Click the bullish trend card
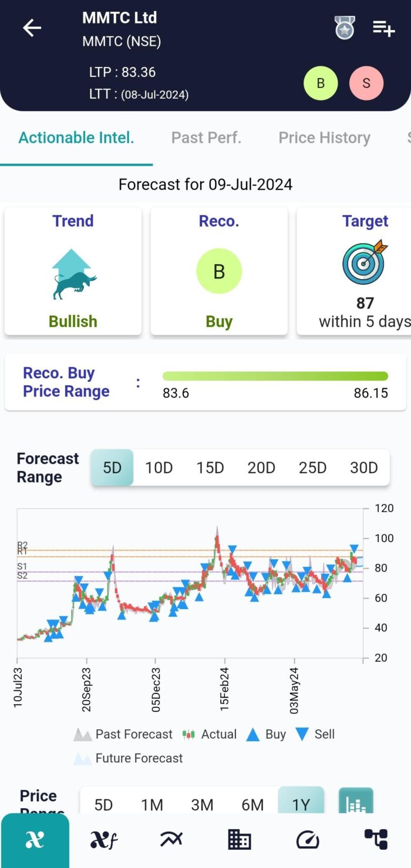The image size is (411, 868). pyautogui.click(x=73, y=271)
